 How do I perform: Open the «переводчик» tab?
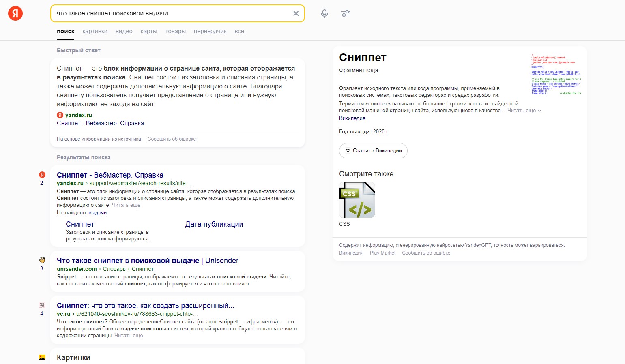(x=210, y=31)
